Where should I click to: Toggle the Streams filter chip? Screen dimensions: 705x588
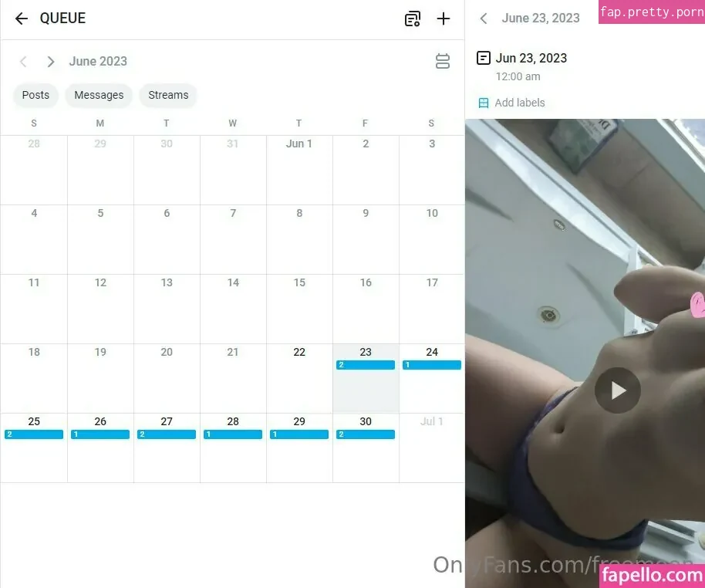pyautogui.click(x=168, y=95)
